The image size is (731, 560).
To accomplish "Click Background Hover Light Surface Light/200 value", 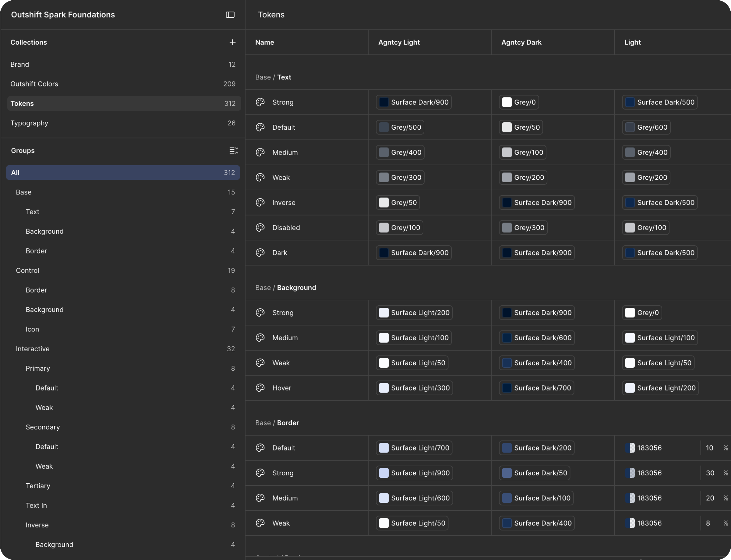I will (660, 388).
